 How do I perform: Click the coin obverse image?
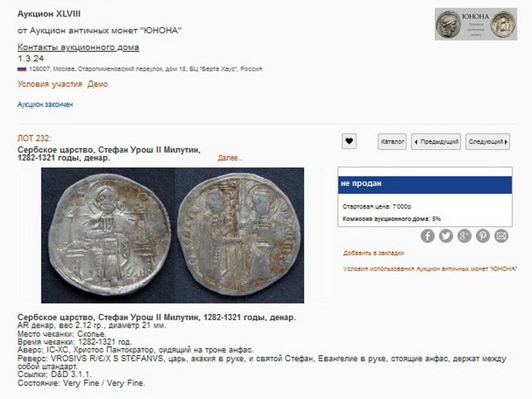pos(108,235)
